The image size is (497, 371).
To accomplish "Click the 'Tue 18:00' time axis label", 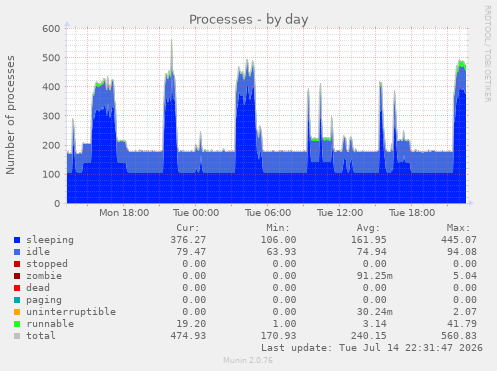I will (412, 213).
